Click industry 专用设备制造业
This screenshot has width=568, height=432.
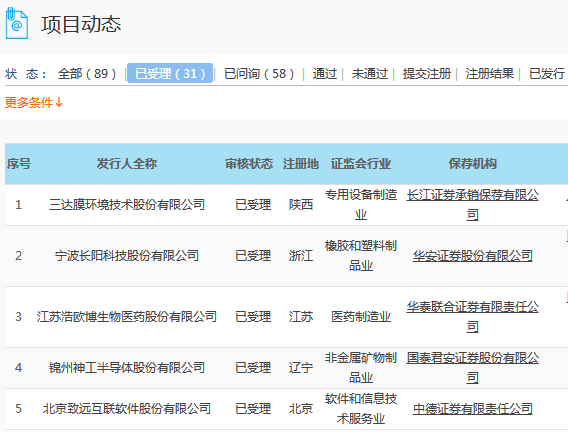pyautogui.click(x=361, y=205)
